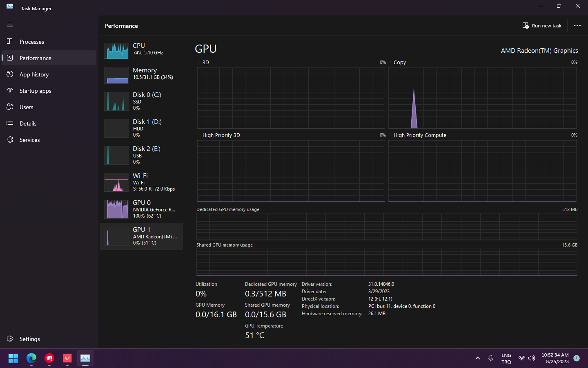
Task: Open the red round app on taskbar
Action: click(49, 358)
